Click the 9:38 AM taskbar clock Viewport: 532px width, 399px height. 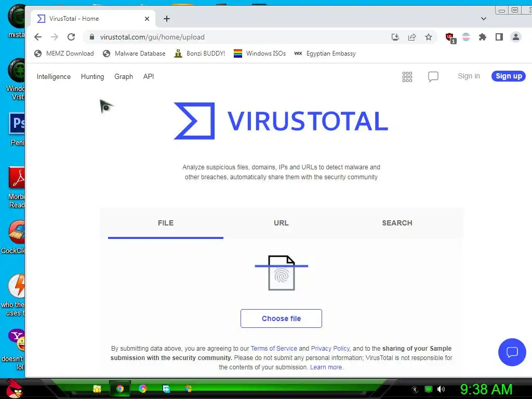click(x=486, y=389)
